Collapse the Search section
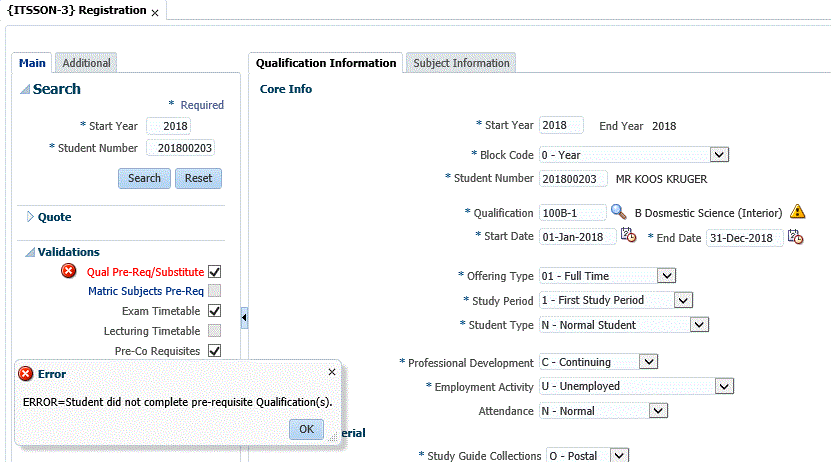 tap(25, 89)
